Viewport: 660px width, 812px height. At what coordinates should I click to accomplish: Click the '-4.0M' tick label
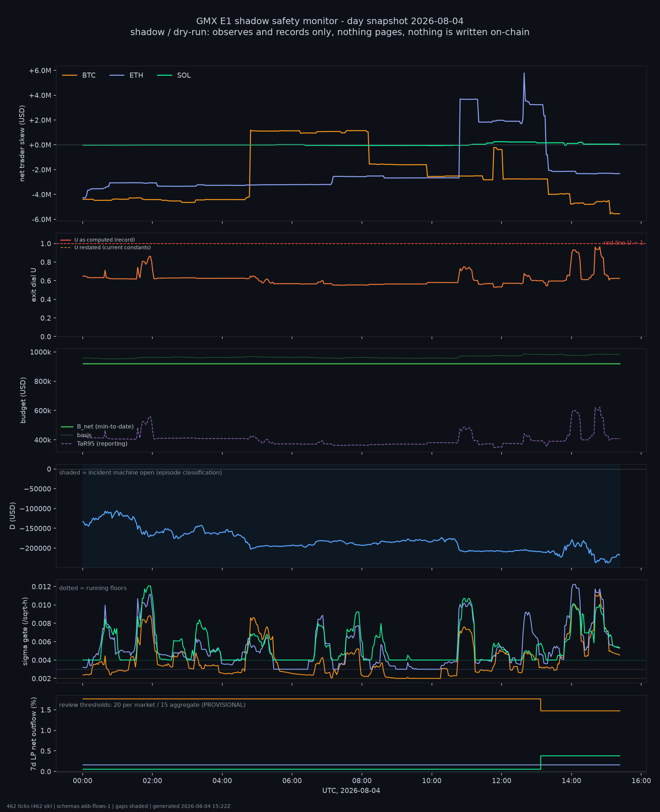(41, 195)
